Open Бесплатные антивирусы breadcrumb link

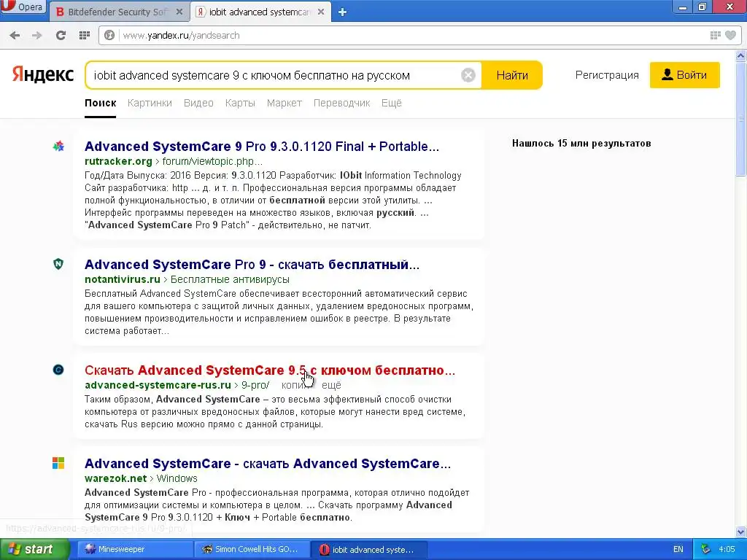(x=230, y=279)
